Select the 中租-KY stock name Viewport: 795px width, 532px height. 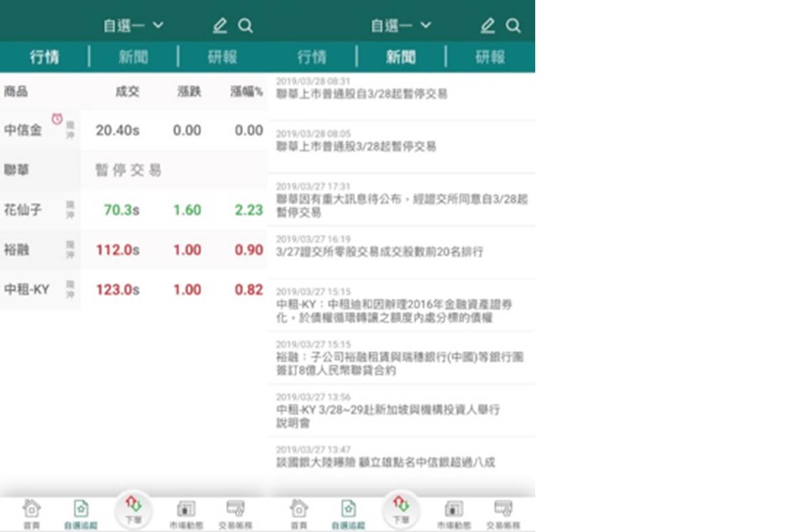pyautogui.click(x=26, y=289)
